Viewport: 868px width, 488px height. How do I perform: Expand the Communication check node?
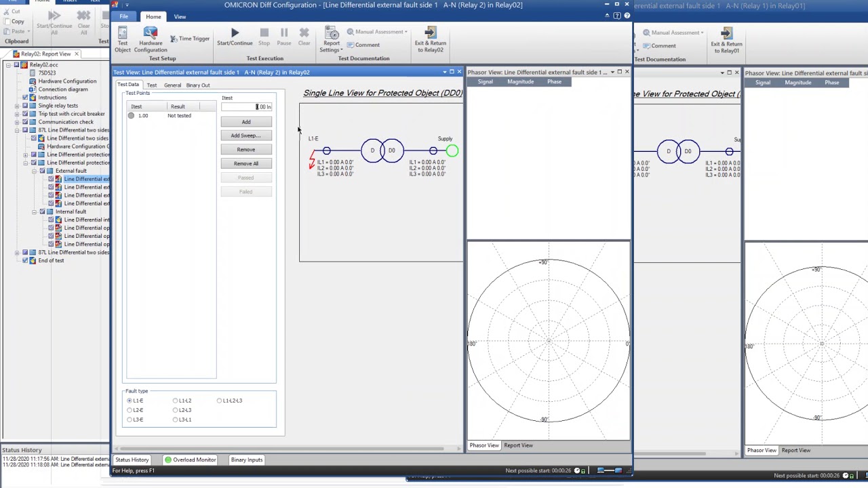pos(16,122)
